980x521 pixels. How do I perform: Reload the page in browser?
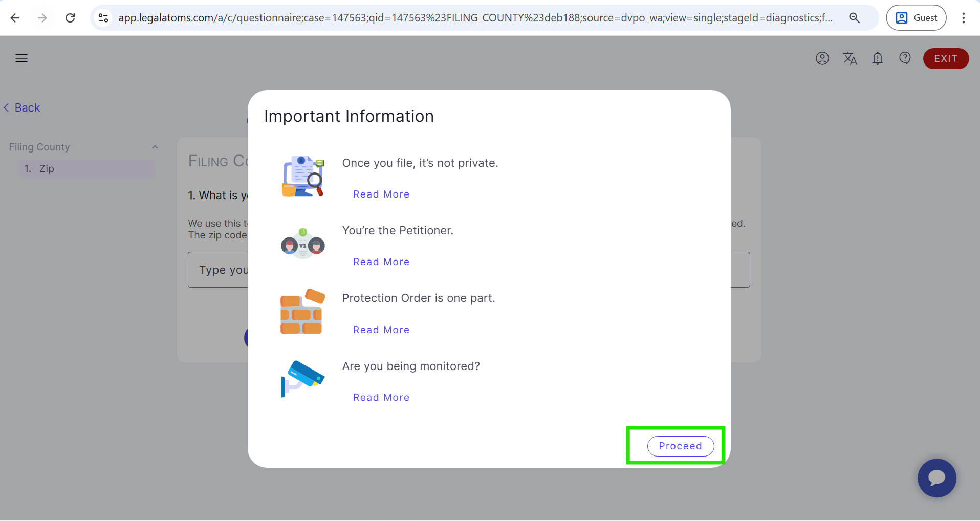point(70,18)
